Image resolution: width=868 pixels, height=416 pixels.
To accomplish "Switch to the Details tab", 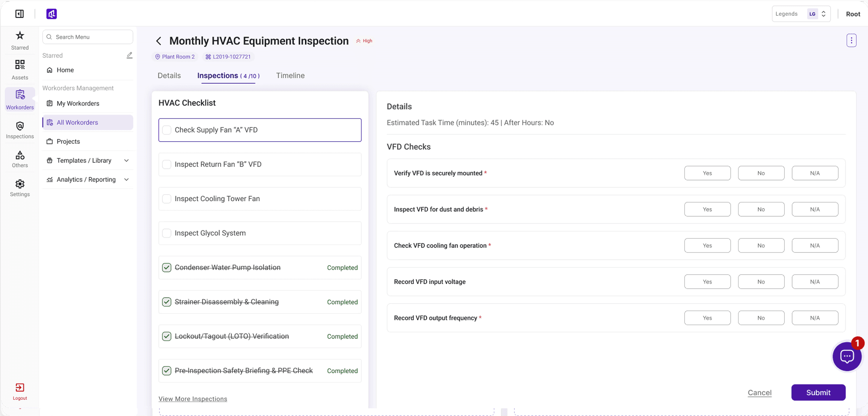I will [169, 76].
